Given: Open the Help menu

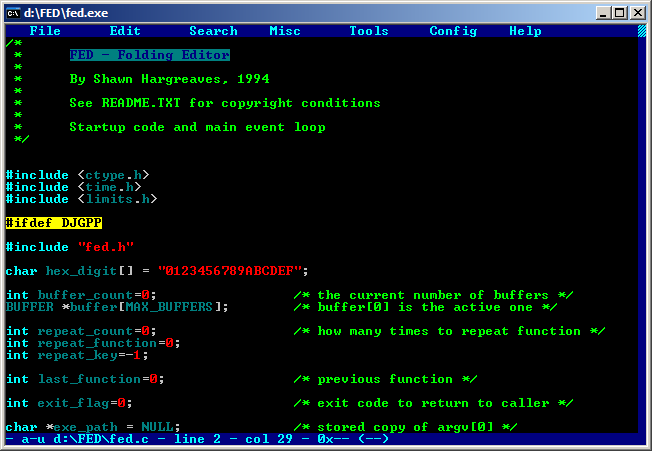Looking at the screenshot, I should pyautogui.click(x=525, y=31).
